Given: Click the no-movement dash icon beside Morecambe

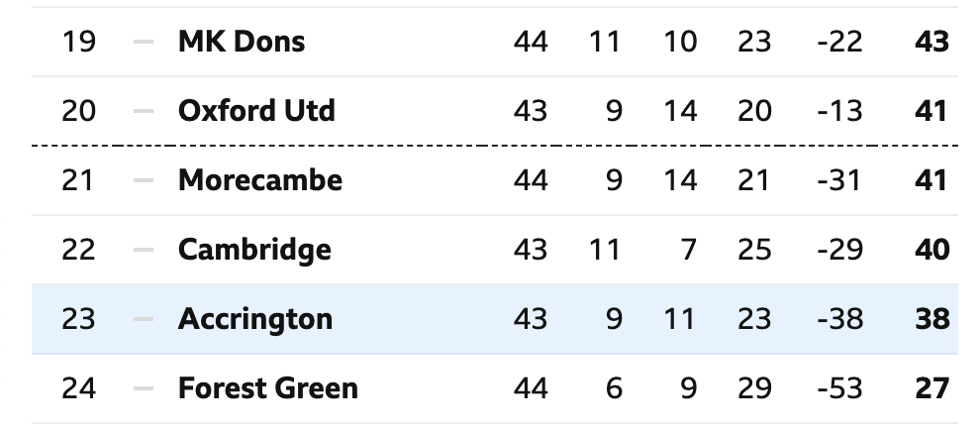Looking at the screenshot, I should (144, 180).
